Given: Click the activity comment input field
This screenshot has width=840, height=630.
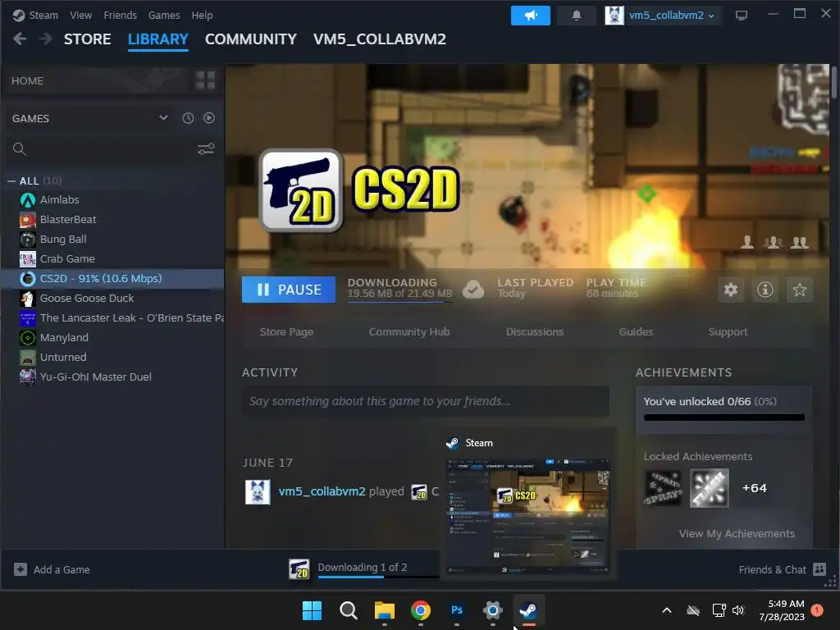Looking at the screenshot, I should tap(426, 401).
